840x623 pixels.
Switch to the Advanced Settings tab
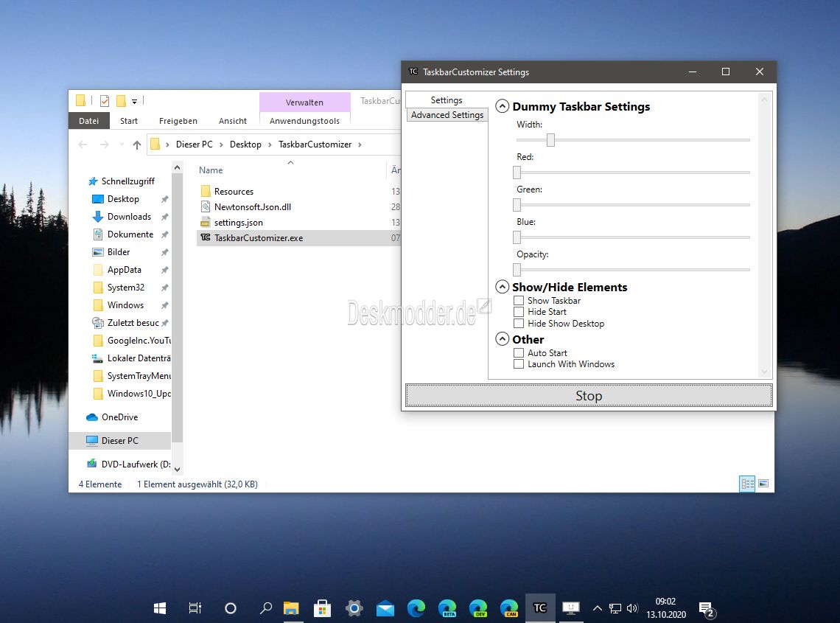click(447, 115)
